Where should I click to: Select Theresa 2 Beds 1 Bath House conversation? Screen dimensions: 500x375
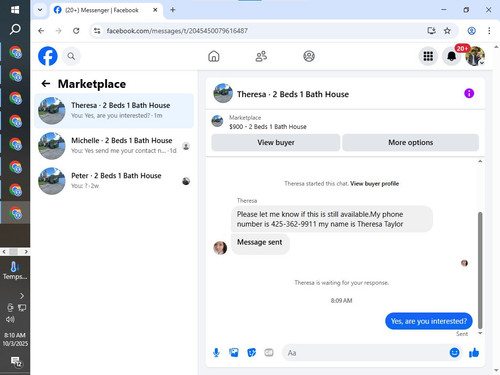point(114,110)
